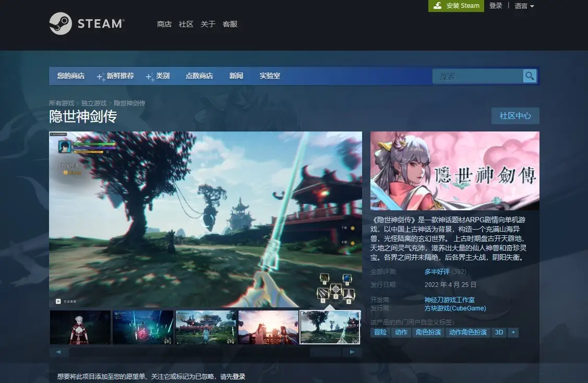Open the 客服 support menu
The width and height of the screenshot is (588, 383).
click(230, 24)
